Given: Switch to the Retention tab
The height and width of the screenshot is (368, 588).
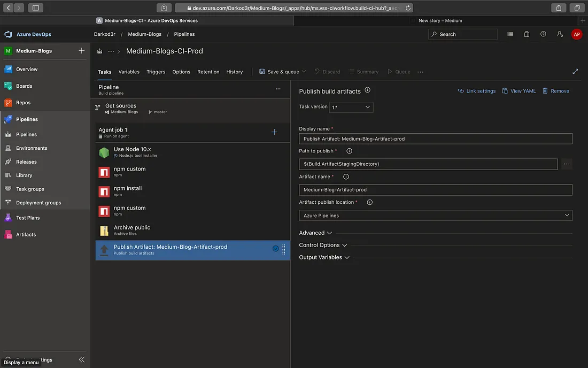Looking at the screenshot, I should pyautogui.click(x=208, y=72).
